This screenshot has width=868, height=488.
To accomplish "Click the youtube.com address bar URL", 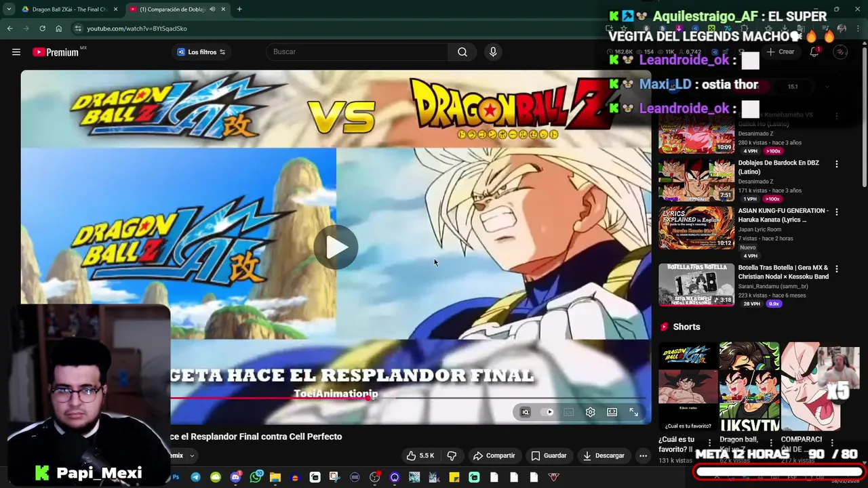I will [x=137, y=28].
